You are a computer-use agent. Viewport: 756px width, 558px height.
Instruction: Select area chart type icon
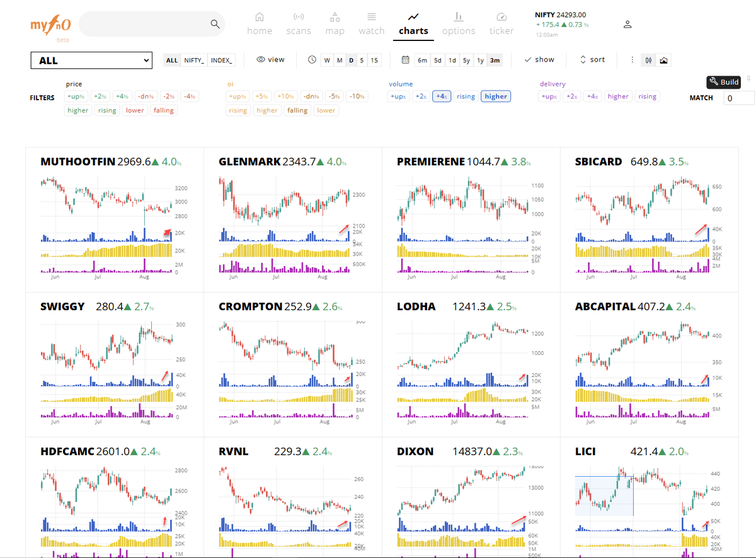(663, 61)
